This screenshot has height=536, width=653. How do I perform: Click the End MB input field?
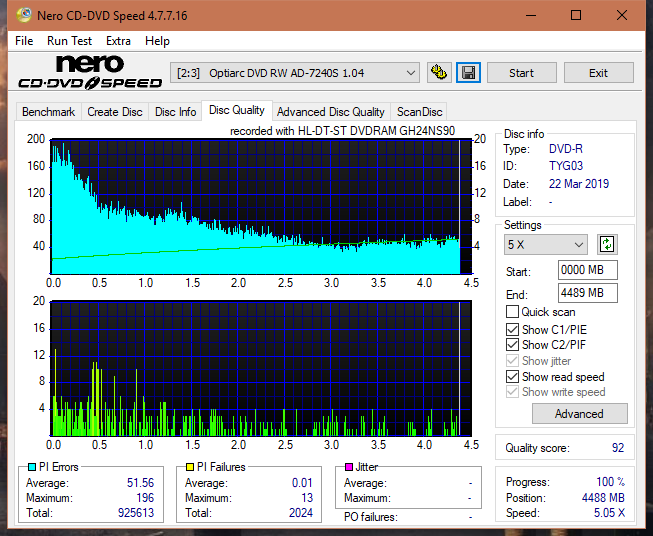point(587,293)
